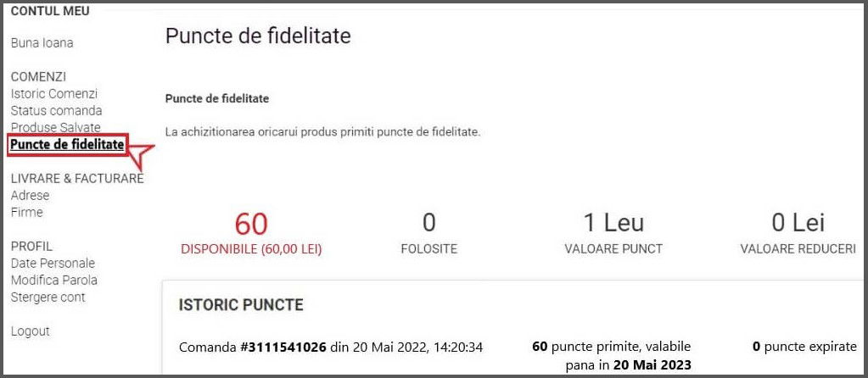This screenshot has width=868, height=378.
Task: Open Date Personale profile page
Action: click(x=53, y=263)
